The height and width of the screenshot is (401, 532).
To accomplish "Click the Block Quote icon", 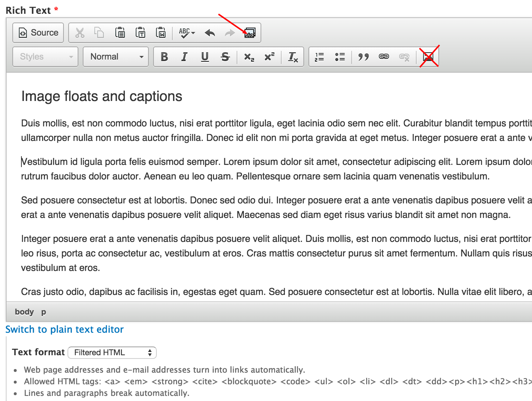I will [363, 57].
